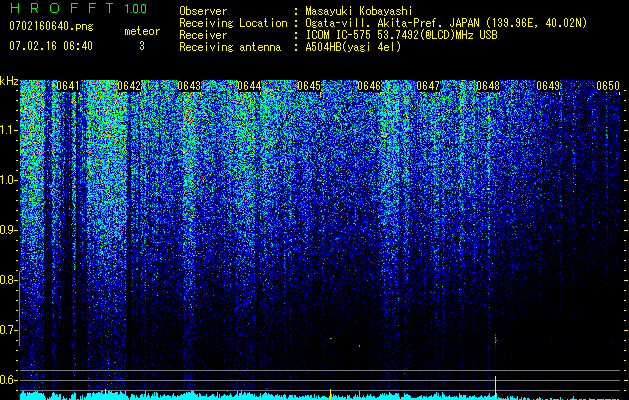
Task: Click the kHz axis unit label
Action: tap(9, 81)
